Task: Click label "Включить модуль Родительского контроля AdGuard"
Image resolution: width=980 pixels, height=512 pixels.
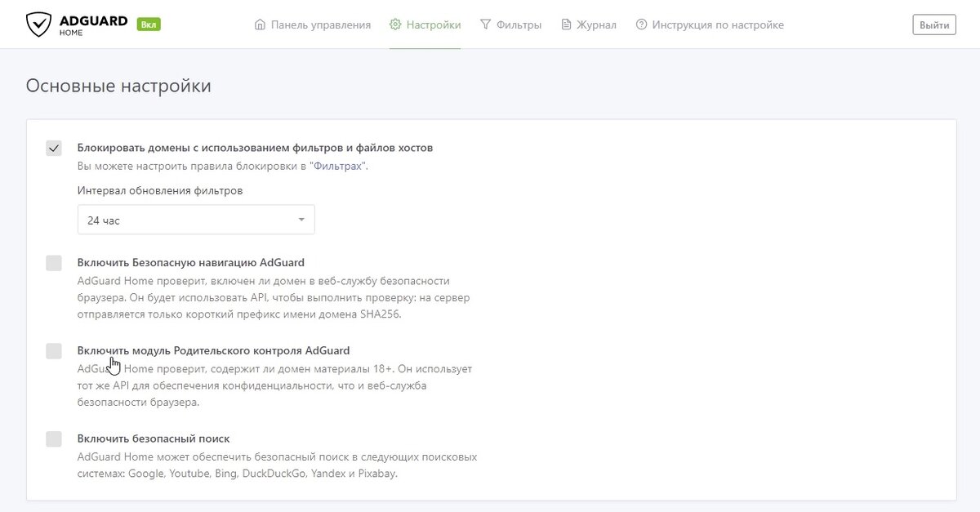Action: tap(213, 350)
